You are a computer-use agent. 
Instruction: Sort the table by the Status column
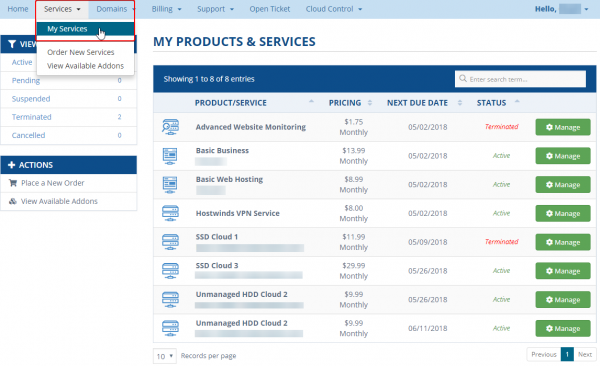(x=498, y=103)
